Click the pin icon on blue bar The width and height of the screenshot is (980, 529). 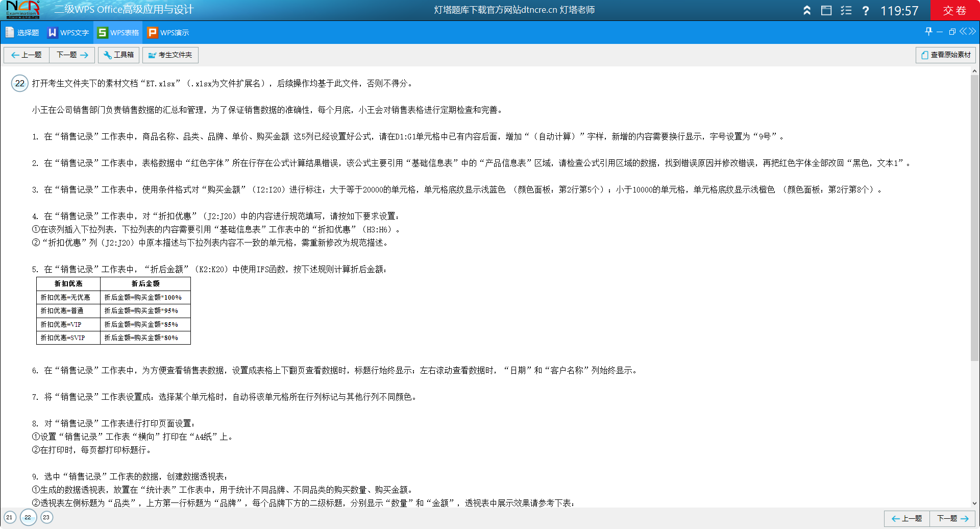(x=928, y=32)
